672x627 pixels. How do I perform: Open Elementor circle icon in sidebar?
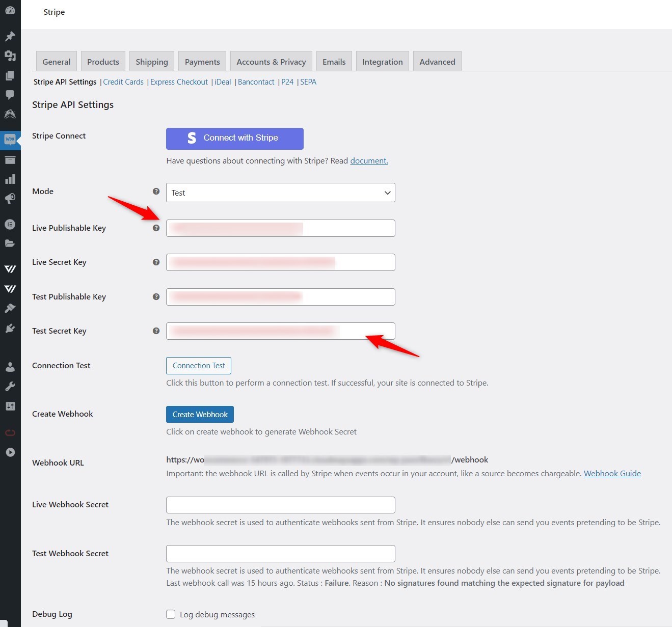coord(10,224)
